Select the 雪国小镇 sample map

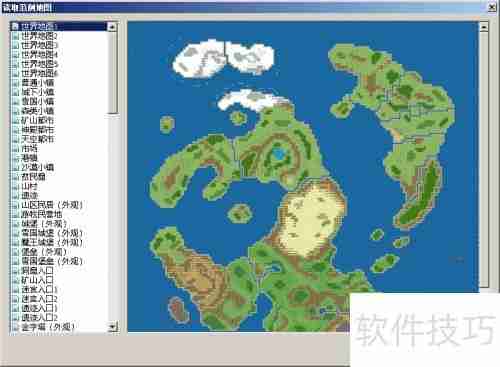pyautogui.click(x=37, y=101)
